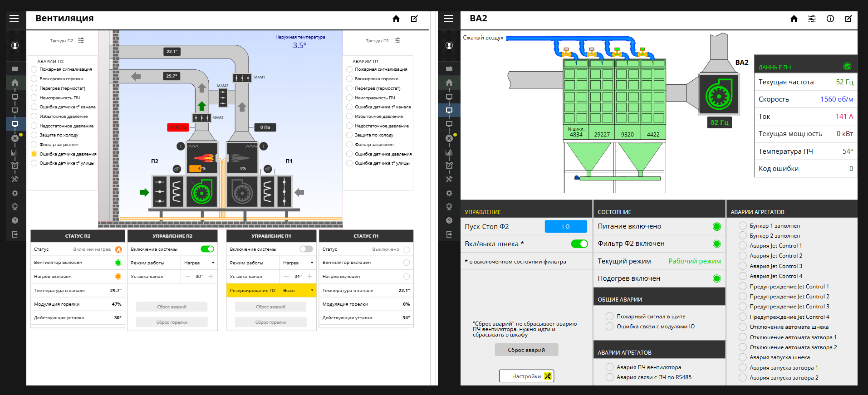Expand the Резервирование П2 dropdown
Viewport: 868px width, 395px height.
298,290
